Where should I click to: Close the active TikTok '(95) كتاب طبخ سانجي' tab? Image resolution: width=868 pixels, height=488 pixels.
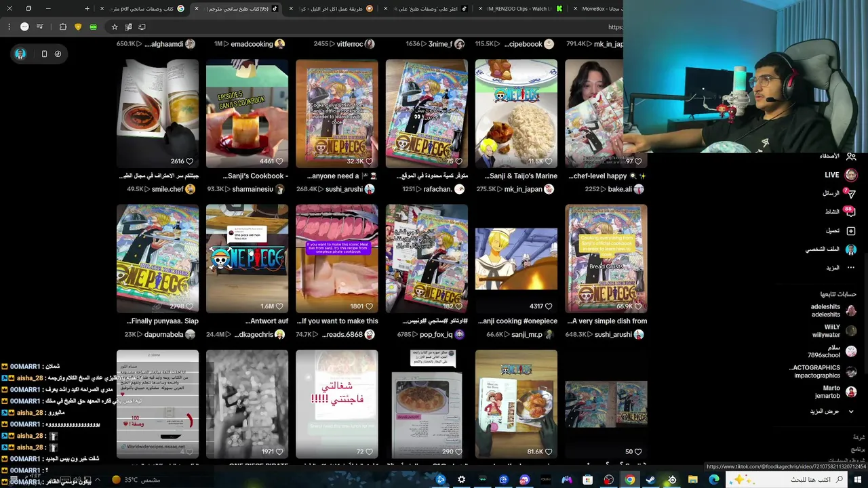pos(197,9)
